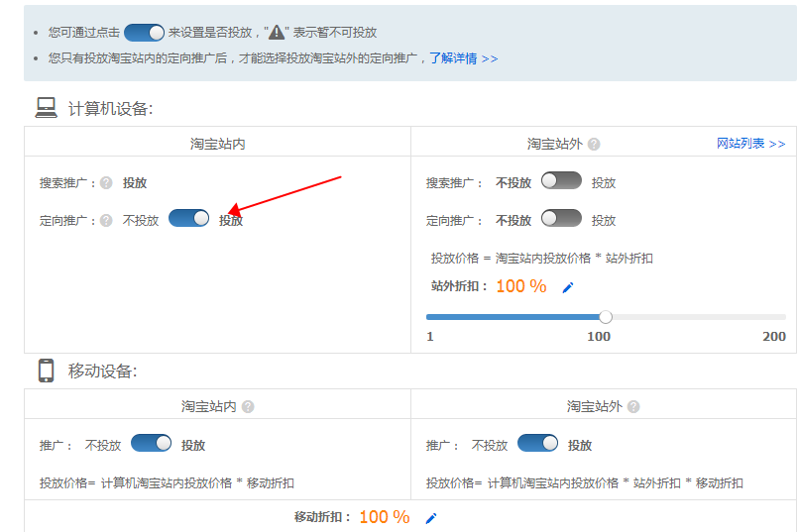Turn off mobile 淘宝站内 推广 toggle

coord(151,444)
